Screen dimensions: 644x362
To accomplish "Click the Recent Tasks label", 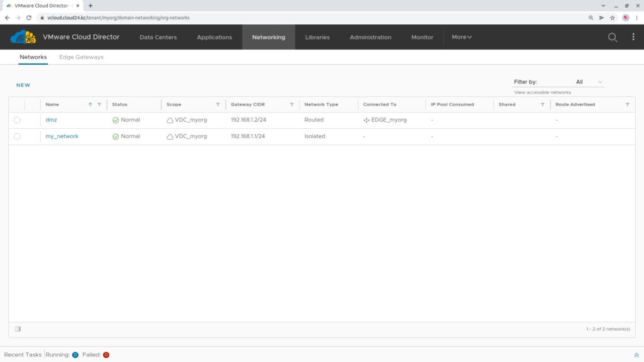I will point(23,354).
